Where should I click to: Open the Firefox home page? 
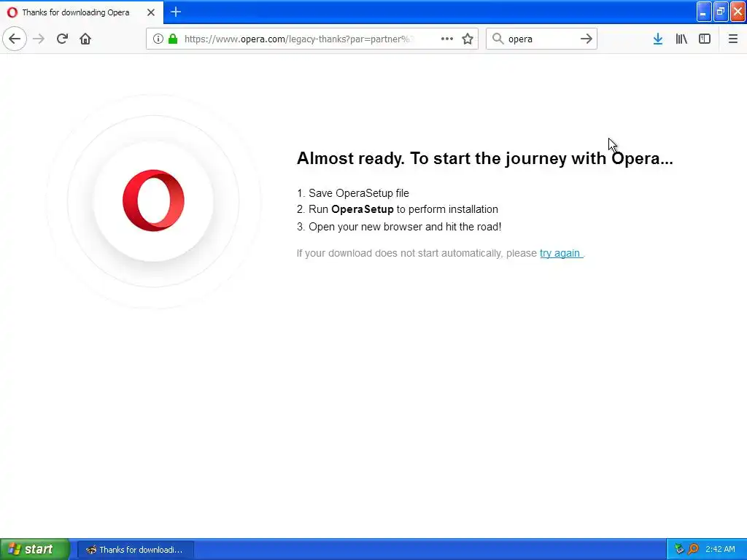85,39
